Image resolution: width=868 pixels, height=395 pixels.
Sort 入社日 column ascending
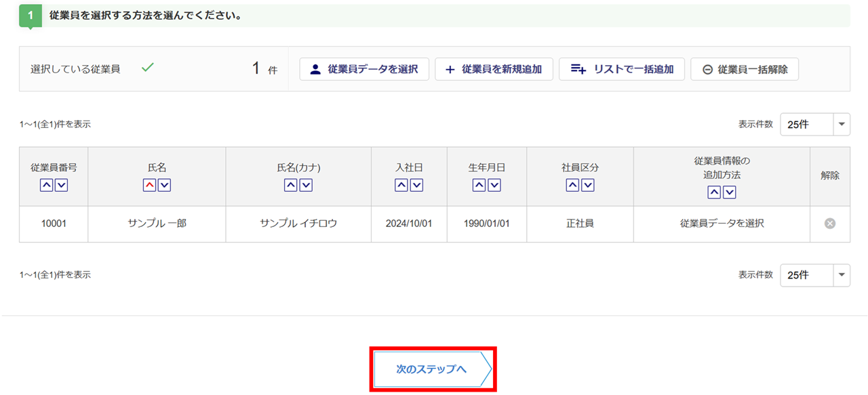401,185
